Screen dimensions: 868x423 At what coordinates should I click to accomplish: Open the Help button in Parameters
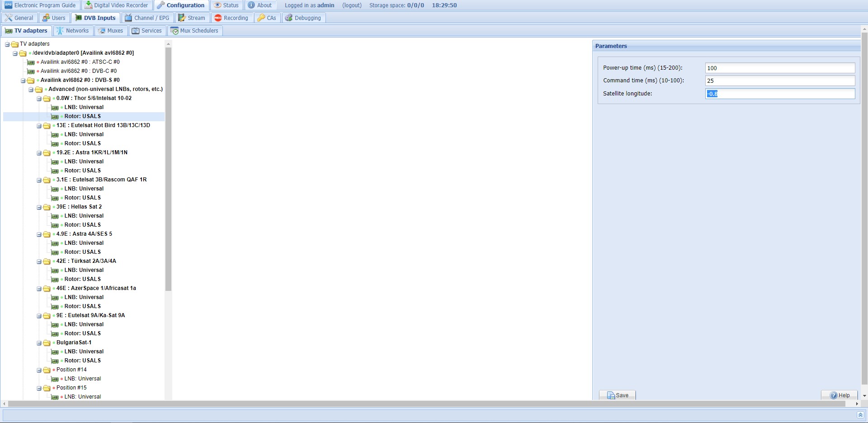click(x=840, y=395)
